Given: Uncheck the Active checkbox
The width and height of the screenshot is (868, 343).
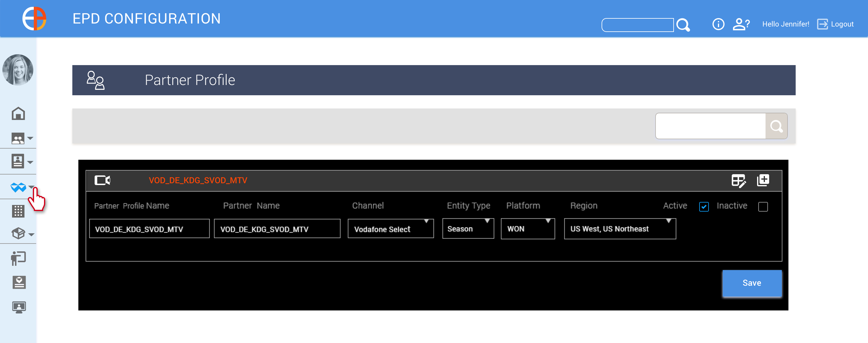Looking at the screenshot, I should pos(703,206).
